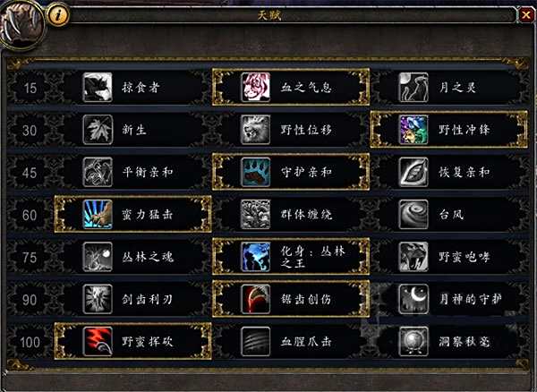Image resolution: width=537 pixels, height=392 pixels.
Task: Select the 野性位移 talent icon
Action: pos(255,130)
